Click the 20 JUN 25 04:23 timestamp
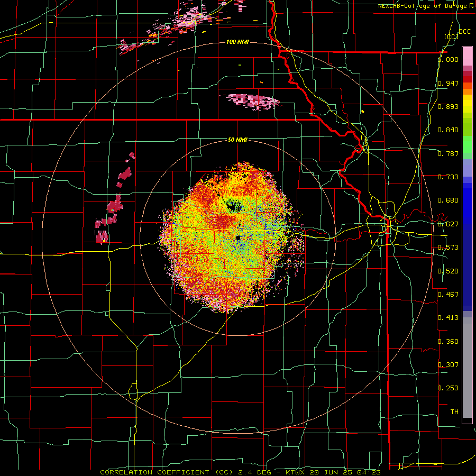Viewport: 476px width, 476px height. (x=345, y=472)
